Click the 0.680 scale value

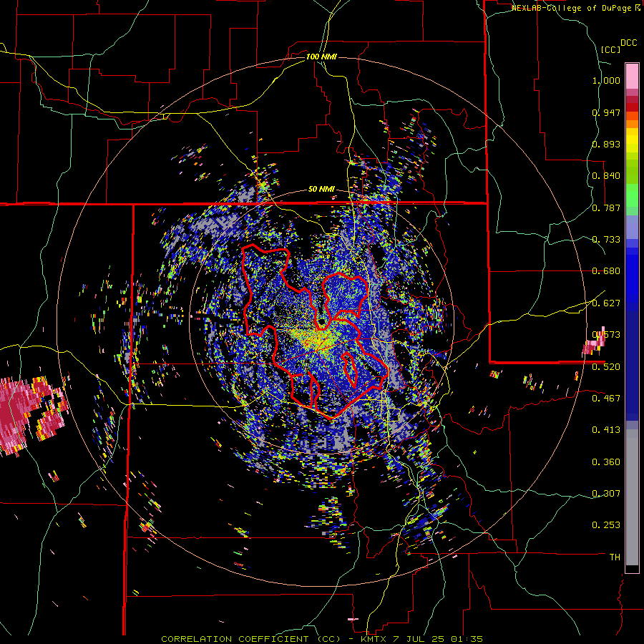pyautogui.click(x=606, y=271)
